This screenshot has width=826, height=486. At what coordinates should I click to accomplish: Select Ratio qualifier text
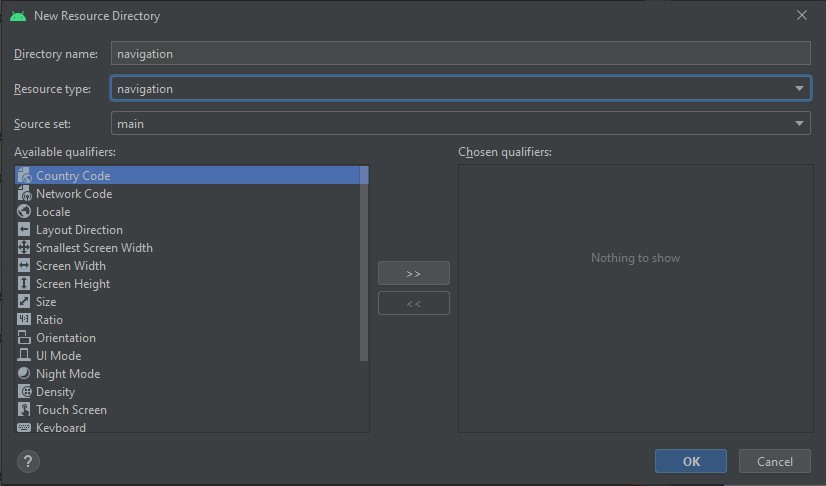point(49,320)
